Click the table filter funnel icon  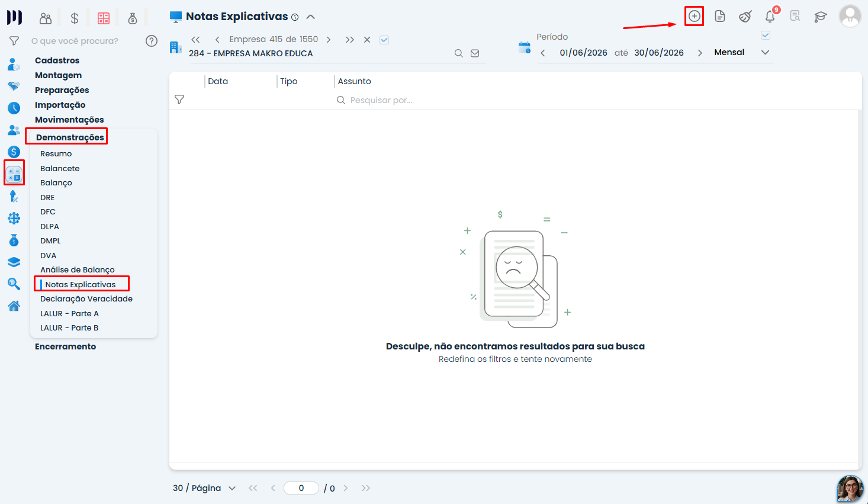(179, 99)
